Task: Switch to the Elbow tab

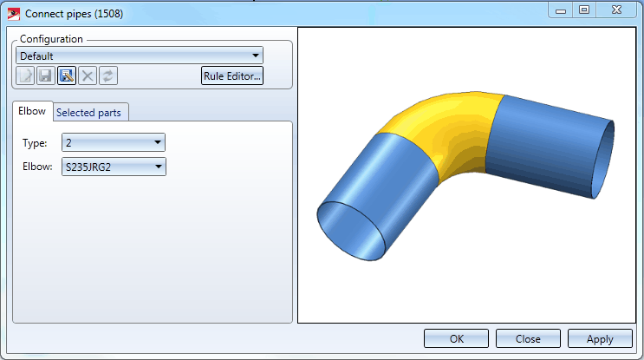Action: click(32, 111)
